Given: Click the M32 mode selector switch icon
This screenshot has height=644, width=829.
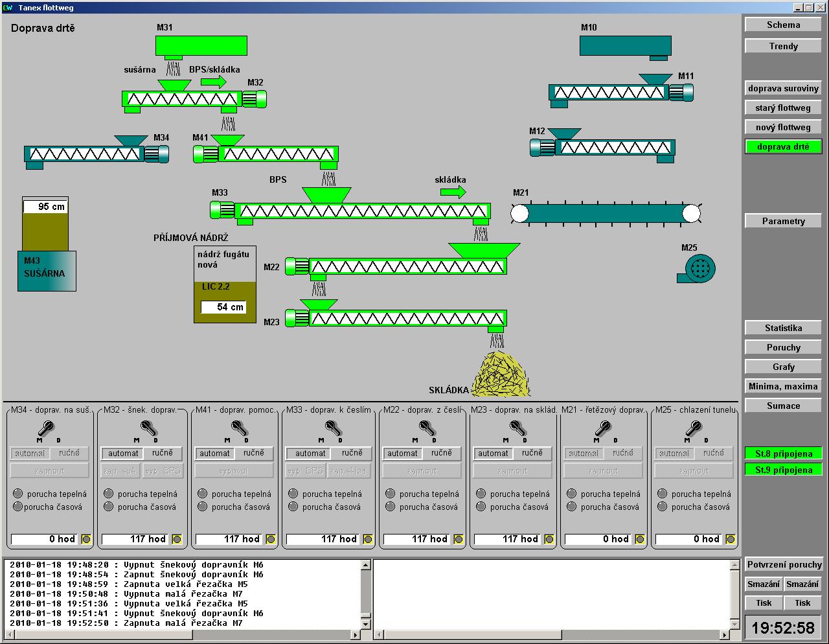Looking at the screenshot, I should (x=148, y=428).
